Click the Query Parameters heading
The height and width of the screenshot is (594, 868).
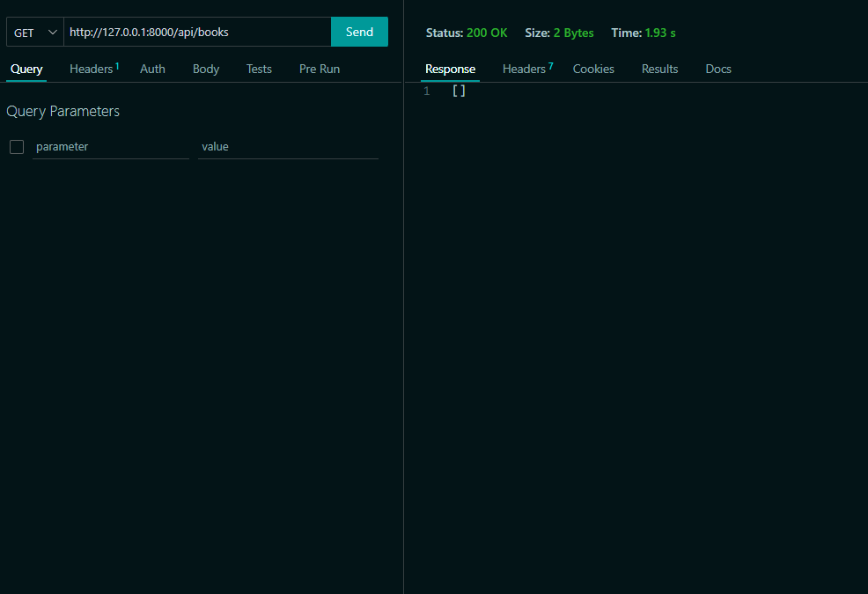[63, 111]
